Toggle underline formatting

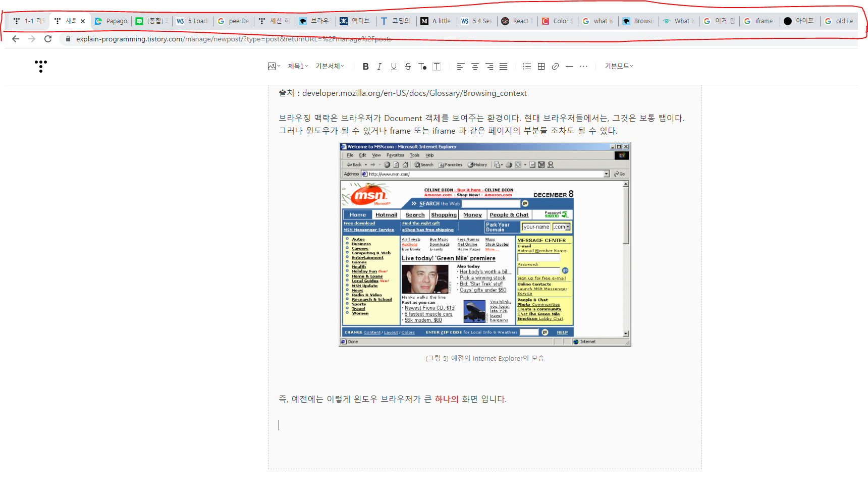click(x=394, y=66)
